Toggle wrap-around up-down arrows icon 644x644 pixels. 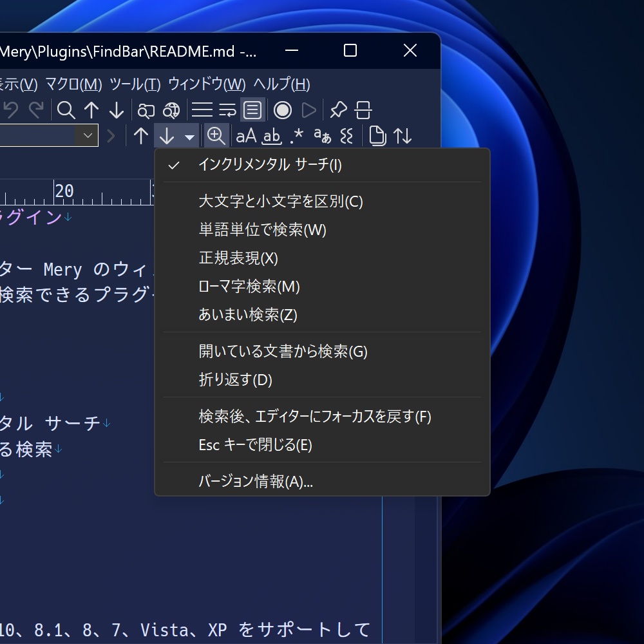point(402,135)
